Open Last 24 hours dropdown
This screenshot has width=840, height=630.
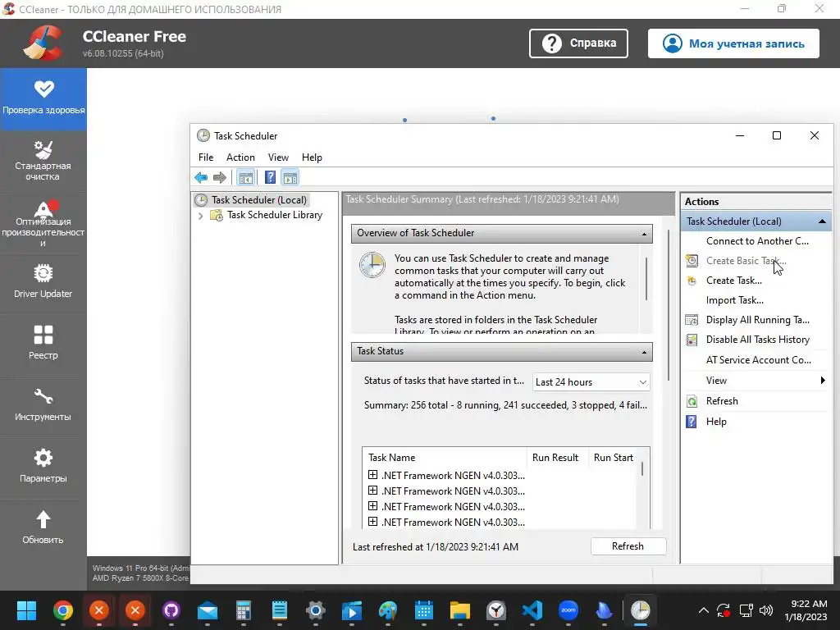pos(591,382)
